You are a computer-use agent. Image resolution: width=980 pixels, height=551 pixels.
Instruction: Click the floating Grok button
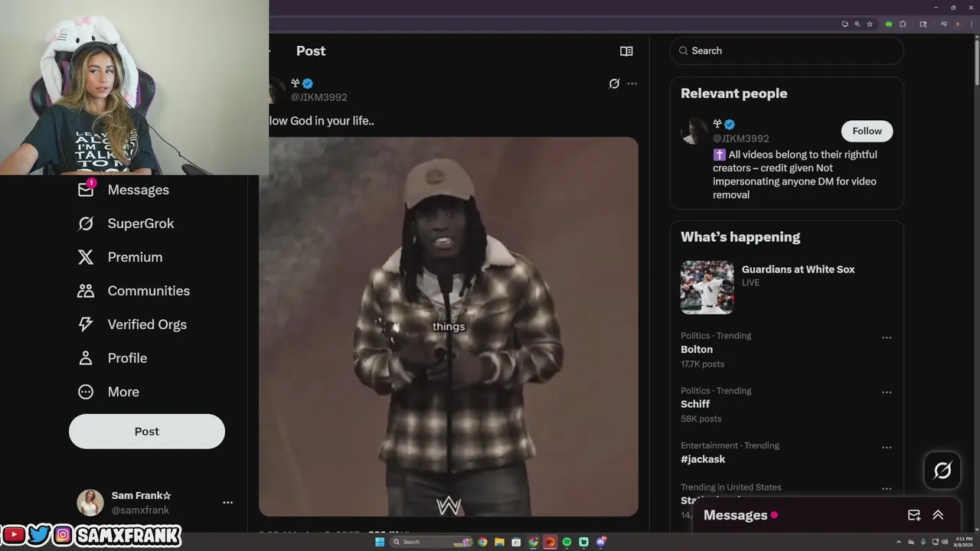(942, 470)
